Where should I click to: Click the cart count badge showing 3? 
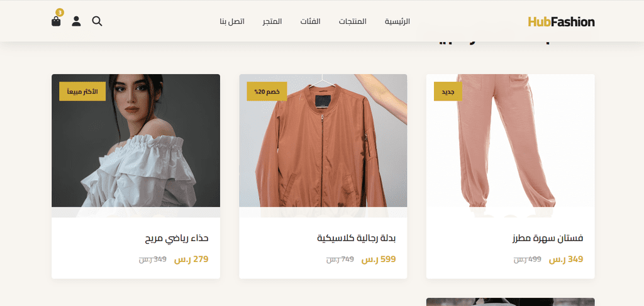[x=60, y=13]
